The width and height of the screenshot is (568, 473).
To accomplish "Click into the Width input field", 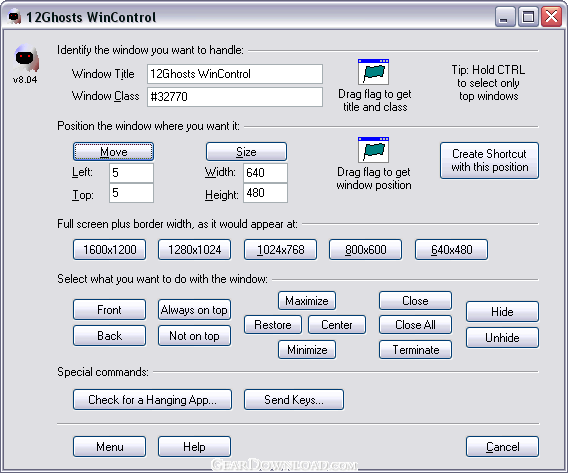I will click(x=265, y=173).
